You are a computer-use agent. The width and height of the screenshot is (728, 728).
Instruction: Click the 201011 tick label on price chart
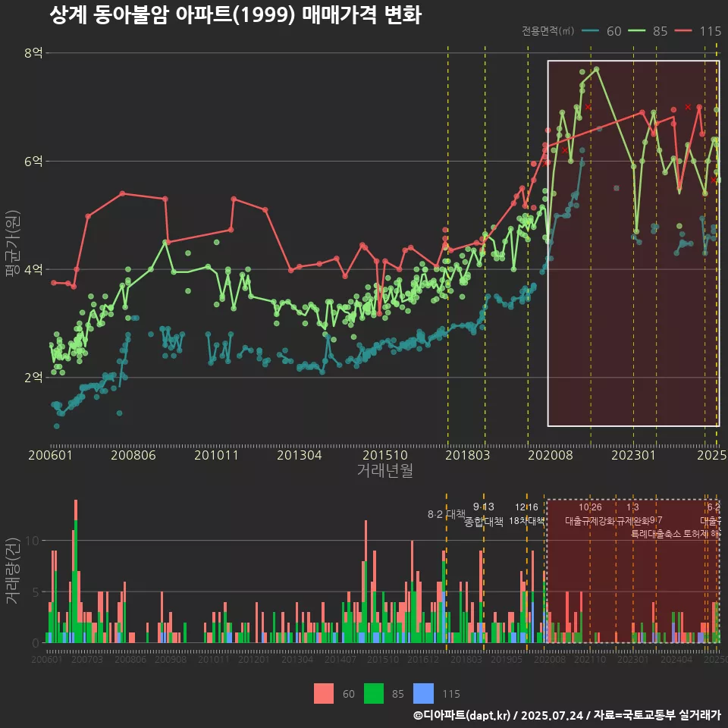tap(216, 455)
